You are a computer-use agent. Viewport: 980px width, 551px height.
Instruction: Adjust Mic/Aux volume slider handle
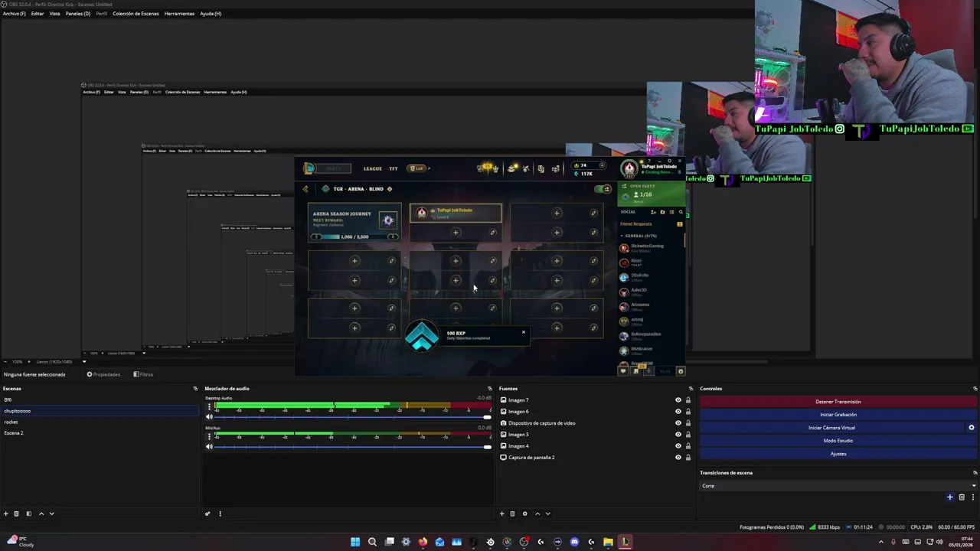tap(487, 446)
